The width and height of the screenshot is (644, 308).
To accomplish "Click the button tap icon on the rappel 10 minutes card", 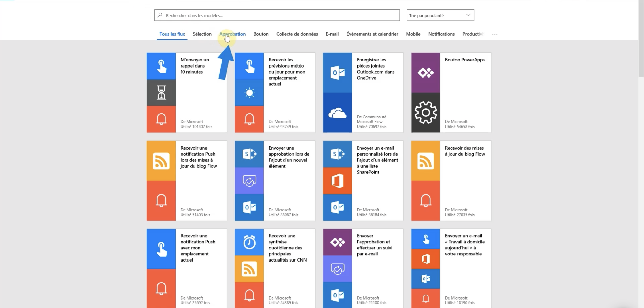I will (161, 66).
